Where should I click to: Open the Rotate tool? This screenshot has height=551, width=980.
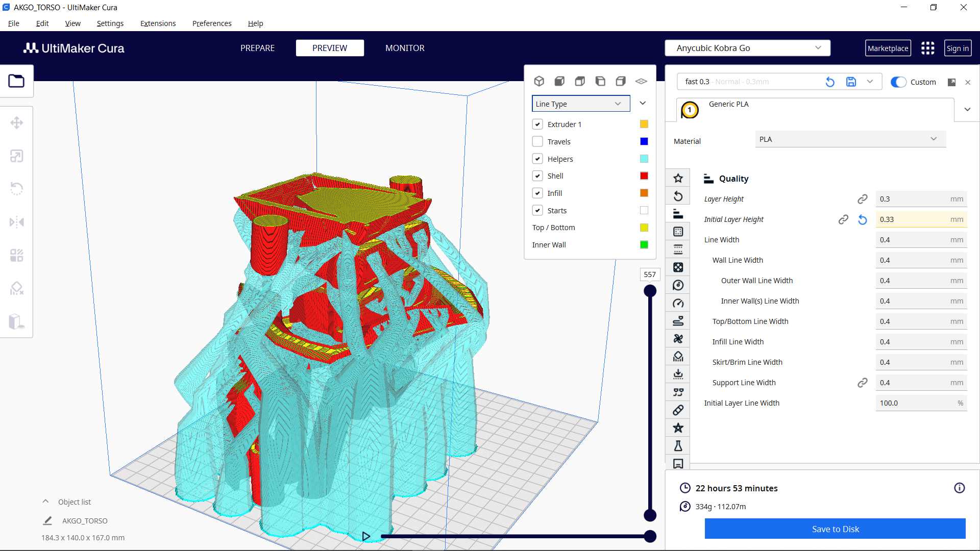click(x=17, y=189)
